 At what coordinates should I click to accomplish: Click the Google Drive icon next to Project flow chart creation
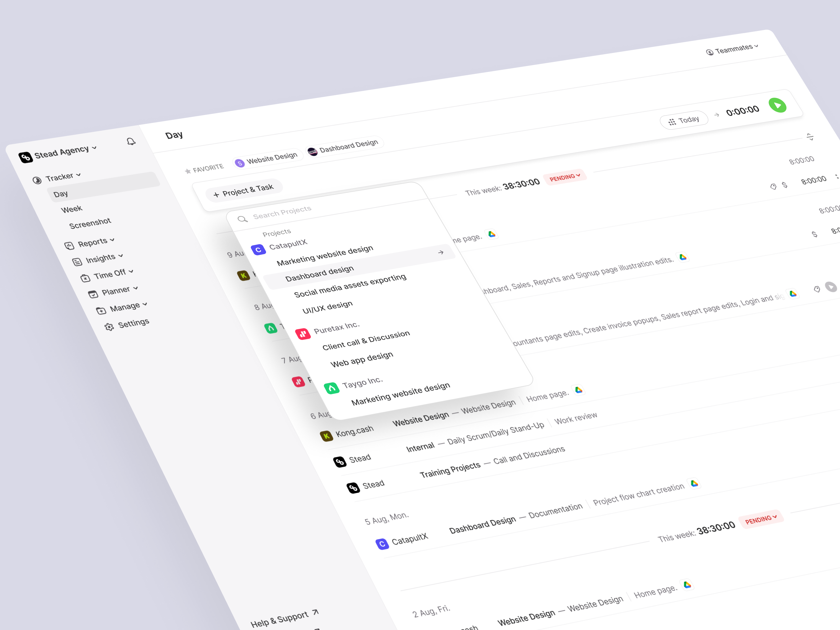pos(695,484)
